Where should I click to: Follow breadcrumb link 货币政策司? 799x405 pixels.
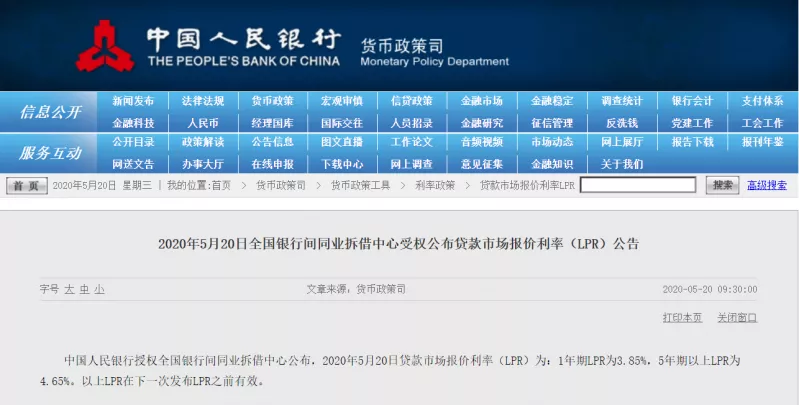281,185
